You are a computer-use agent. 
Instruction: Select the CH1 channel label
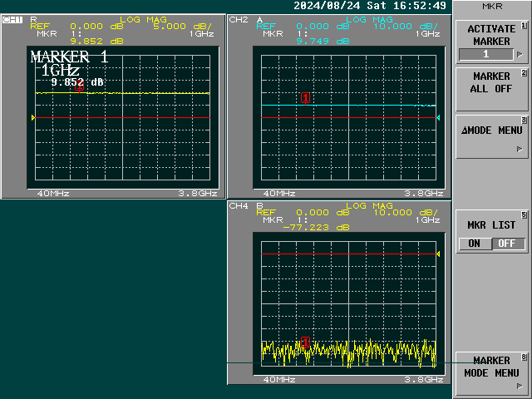coord(12,20)
